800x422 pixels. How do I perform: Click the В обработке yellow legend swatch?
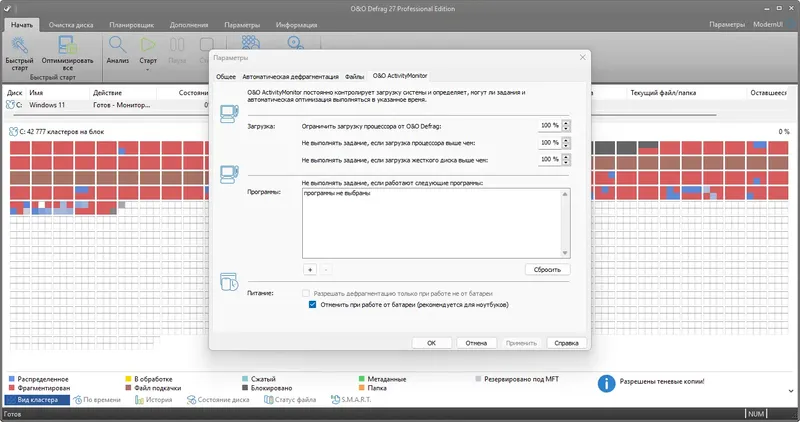[129, 379]
